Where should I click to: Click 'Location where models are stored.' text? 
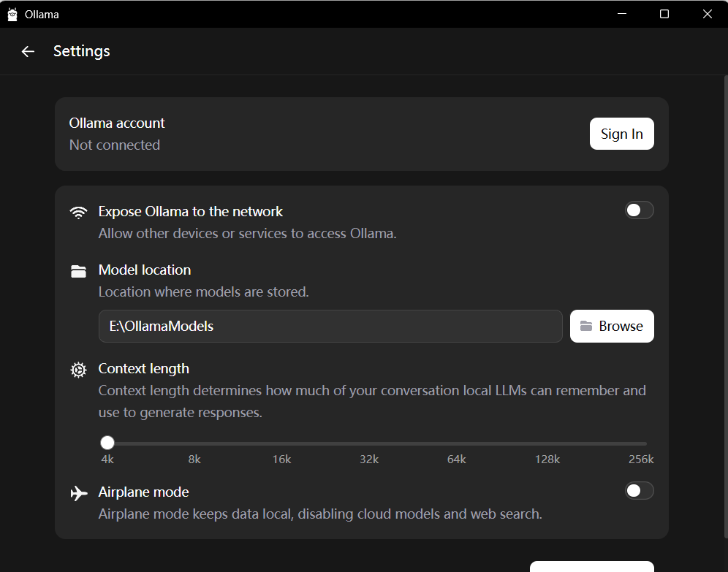pyautogui.click(x=203, y=291)
